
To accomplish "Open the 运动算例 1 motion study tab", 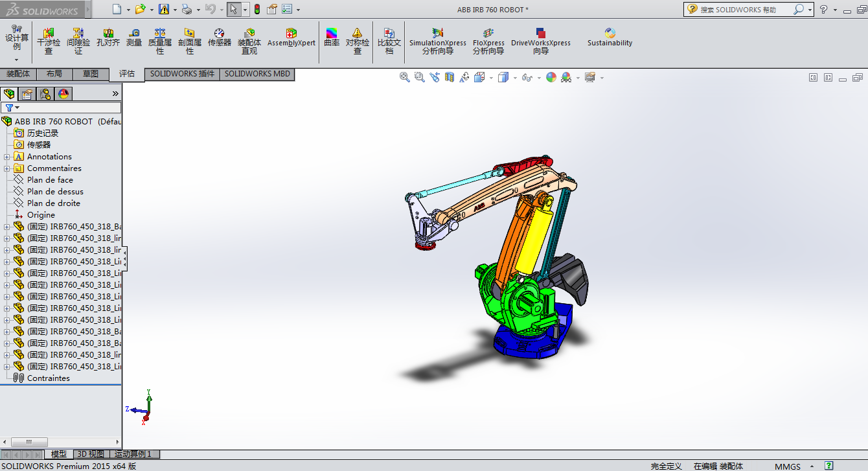I will click(x=134, y=454).
